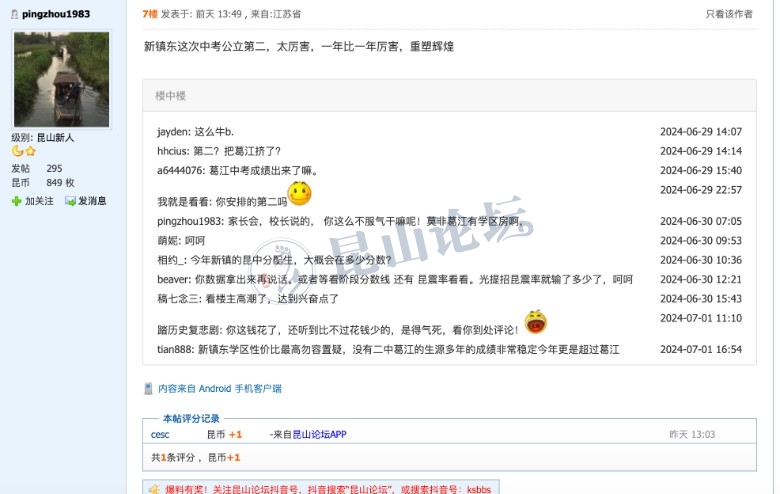The height and width of the screenshot is (494, 780).
Task: Click 只看该作者 filter link
Action: 729,14
